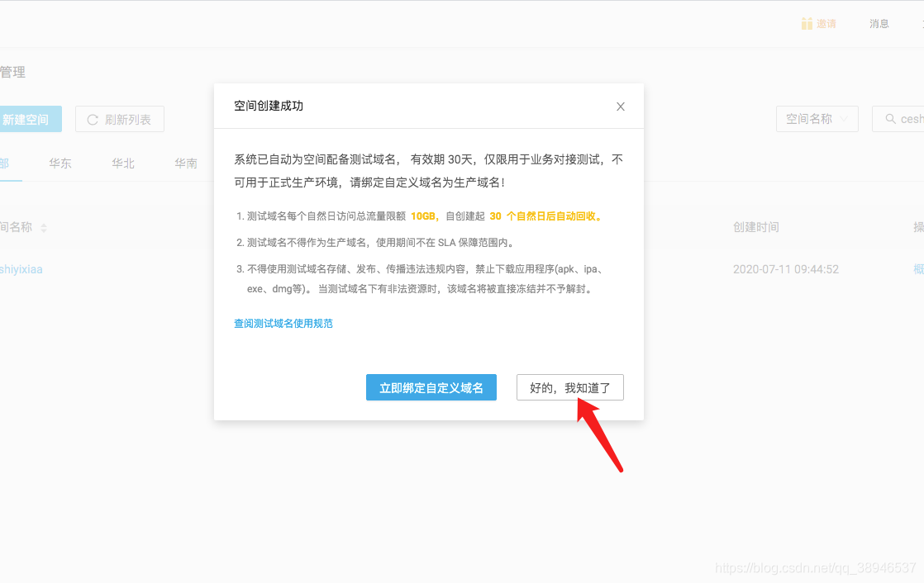Click the 好的，我知道了 button
This screenshot has width=924, height=583.
[x=569, y=387]
